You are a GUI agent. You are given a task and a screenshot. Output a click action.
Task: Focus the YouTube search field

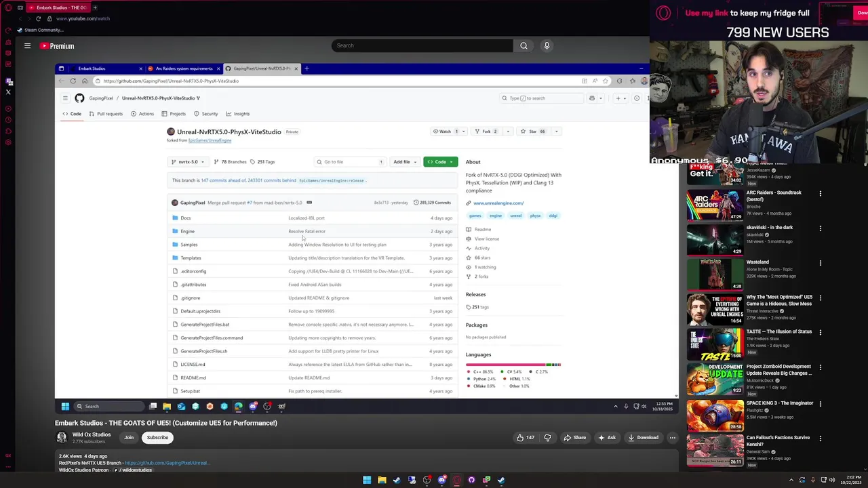422,45
